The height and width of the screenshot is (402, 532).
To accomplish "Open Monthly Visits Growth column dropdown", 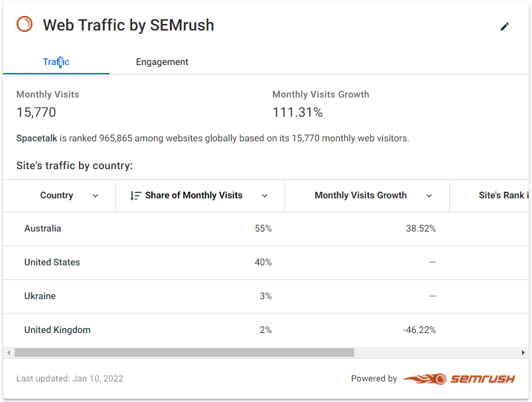I will coord(429,196).
